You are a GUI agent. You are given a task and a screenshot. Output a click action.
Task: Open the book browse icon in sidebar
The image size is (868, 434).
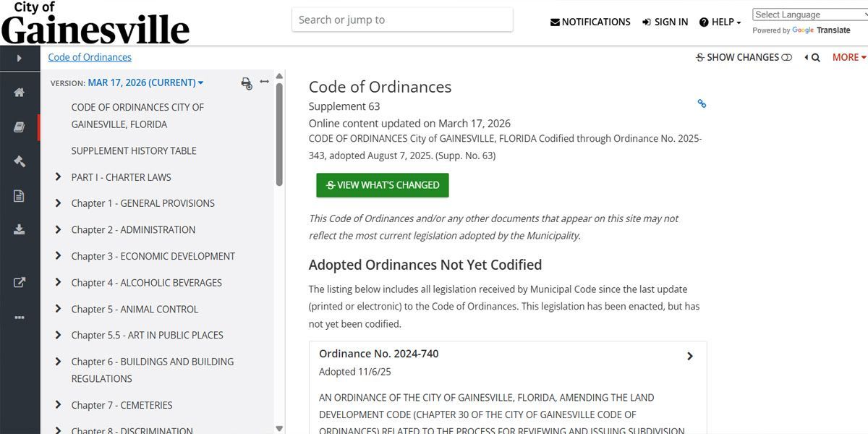[20, 127]
